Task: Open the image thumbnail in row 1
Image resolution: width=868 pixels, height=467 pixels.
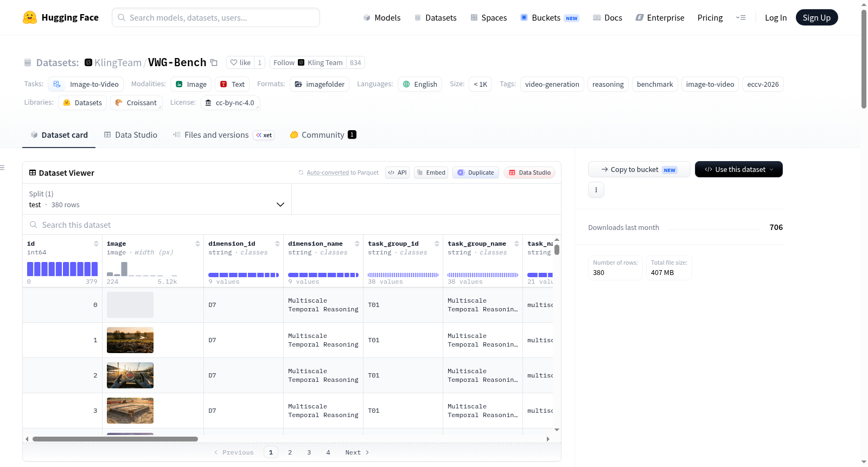Action: (130, 340)
